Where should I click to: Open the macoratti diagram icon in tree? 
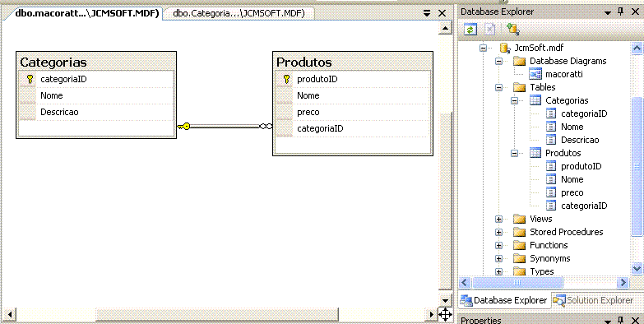point(535,74)
